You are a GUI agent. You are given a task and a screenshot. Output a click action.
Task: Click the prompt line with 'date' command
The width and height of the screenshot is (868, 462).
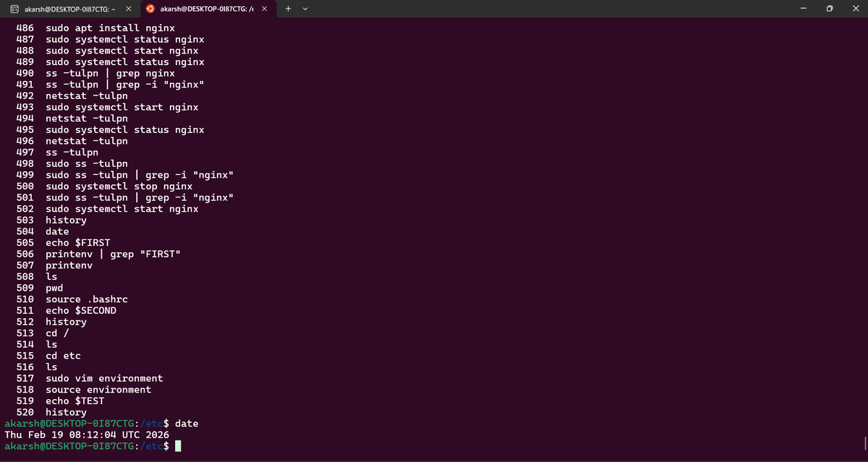(x=101, y=423)
